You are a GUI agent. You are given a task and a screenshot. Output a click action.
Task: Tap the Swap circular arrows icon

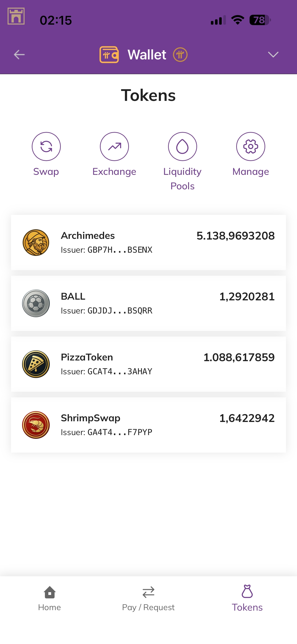[46, 146]
